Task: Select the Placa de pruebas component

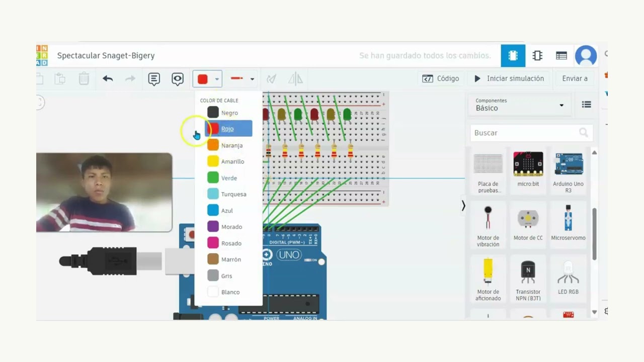Action: (488, 172)
